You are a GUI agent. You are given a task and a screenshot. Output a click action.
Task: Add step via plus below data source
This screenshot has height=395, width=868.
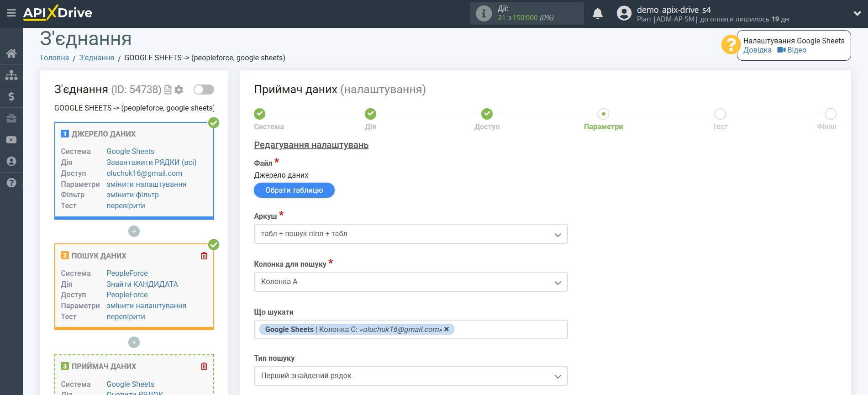[134, 232]
